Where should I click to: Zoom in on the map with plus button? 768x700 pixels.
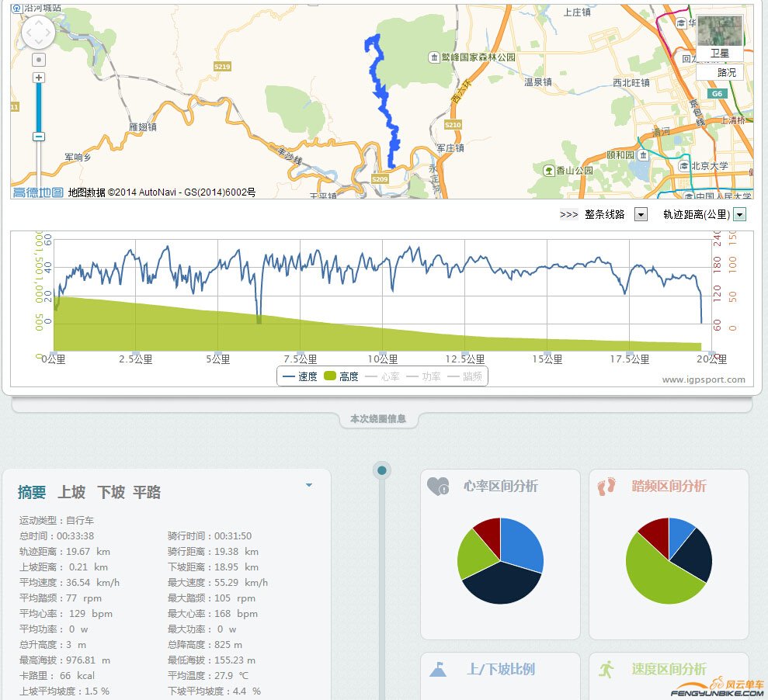tap(38, 77)
